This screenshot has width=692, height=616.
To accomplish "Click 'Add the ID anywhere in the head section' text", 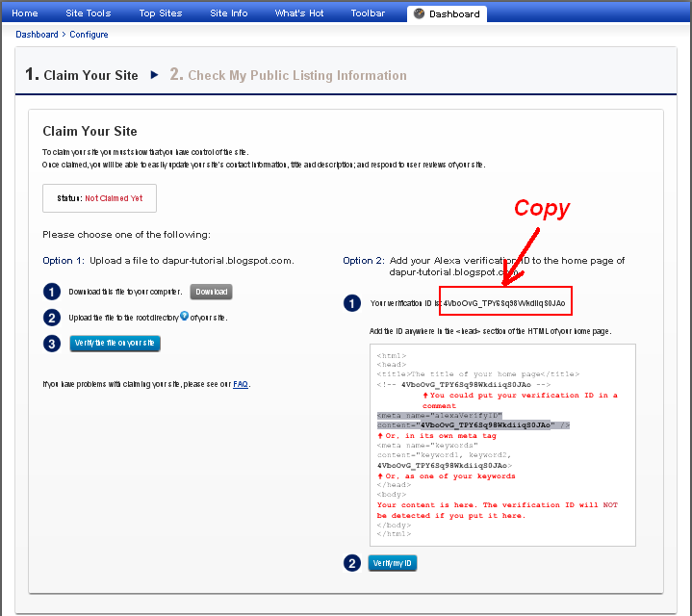I will (490, 331).
